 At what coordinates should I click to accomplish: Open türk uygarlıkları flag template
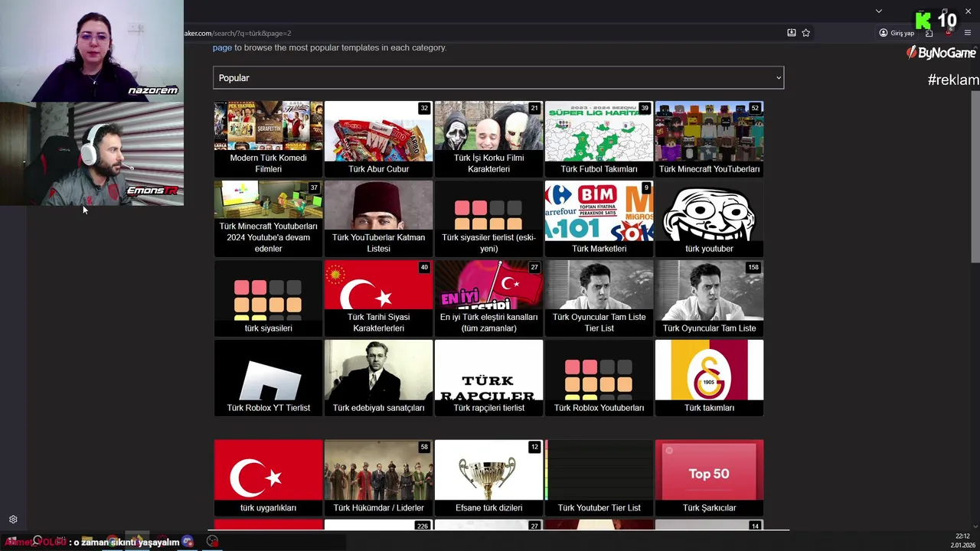268,478
